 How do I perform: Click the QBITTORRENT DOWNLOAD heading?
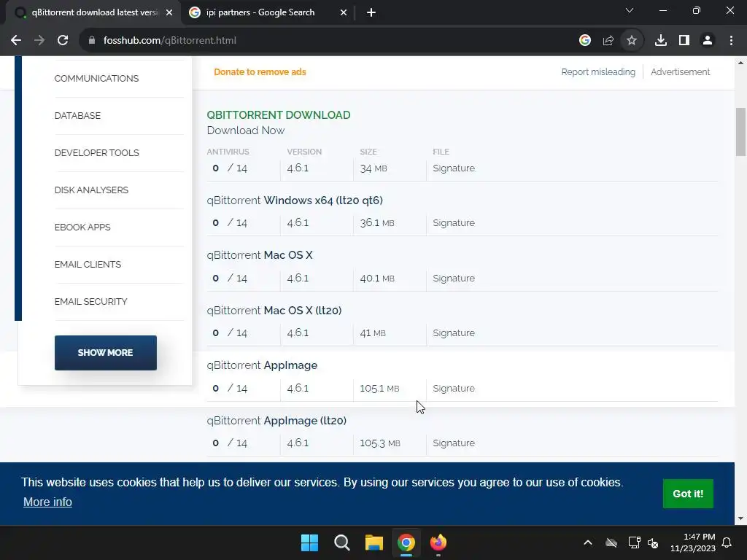(278, 115)
